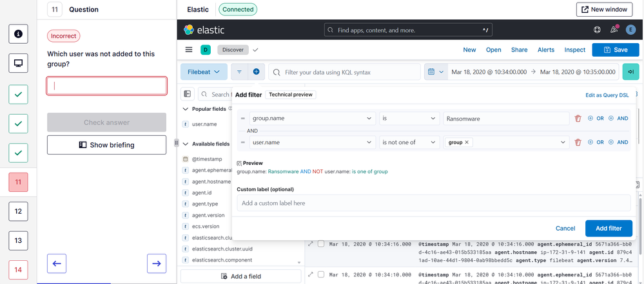Open the 'is not one of' operator dropdown
The image size is (644, 284).
pos(409,142)
